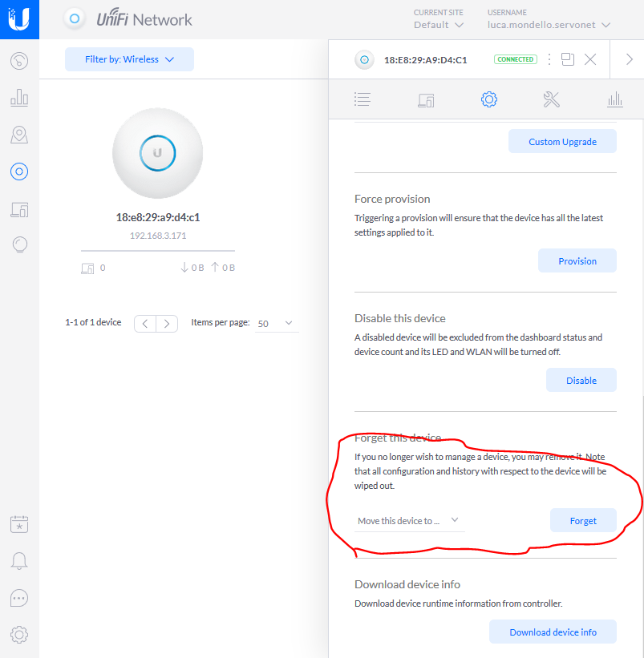Open the Settings gear in sidebar

coord(19,635)
